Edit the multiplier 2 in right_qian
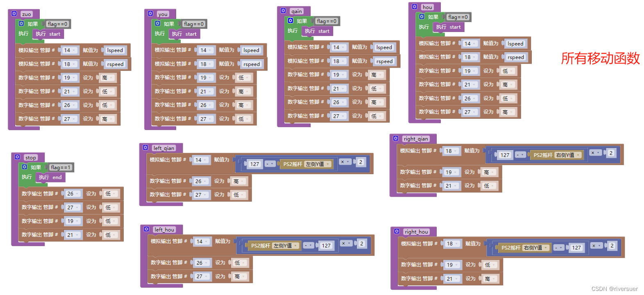The height and width of the screenshot is (295, 644). pyautogui.click(x=611, y=153)
